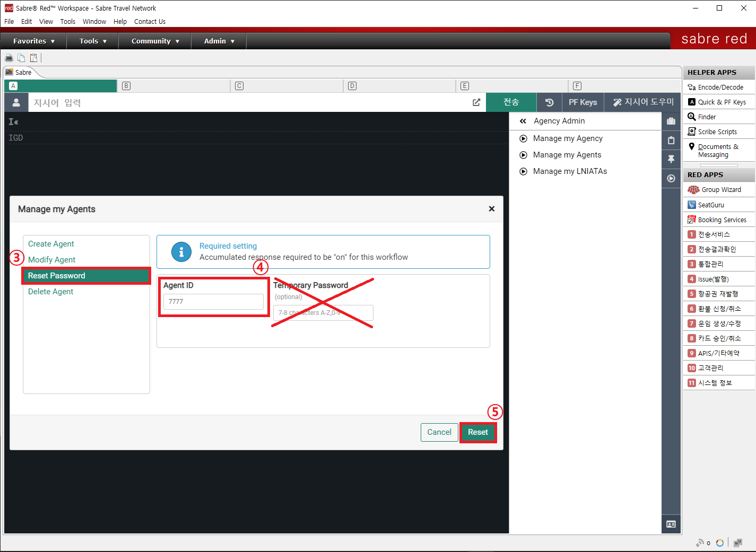Open APIS/기타예약 red app item 9
The image size is (756, 552).
(x=719, y=353)
